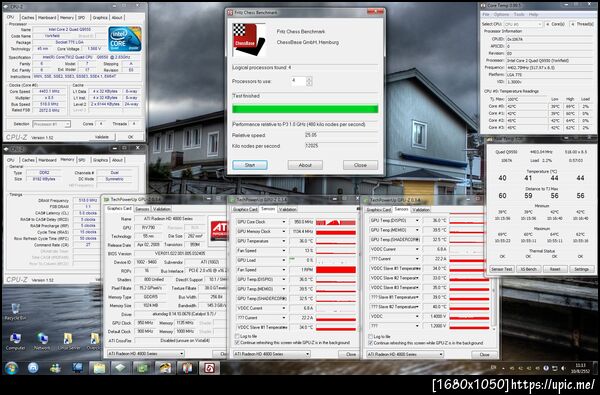This screenshot has width=600, height=395.
Task: Click Close button in Fritz Chess Benchmark
Action: (360, 165)
